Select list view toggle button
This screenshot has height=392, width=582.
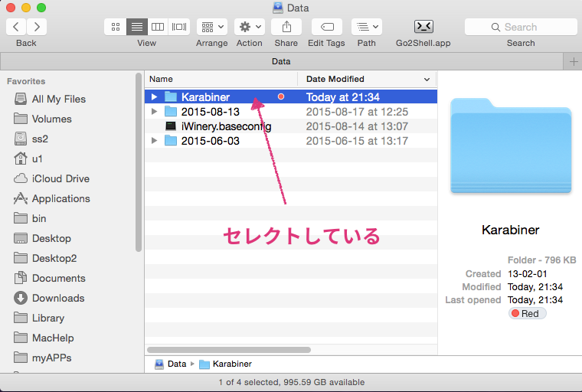[137, 27]
